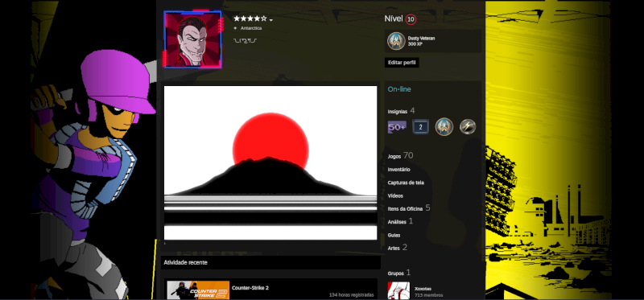The height and width of the screenshot is (300, 644).
Task: Open the lightning bolt badge
Action: (x=468, y=127)
